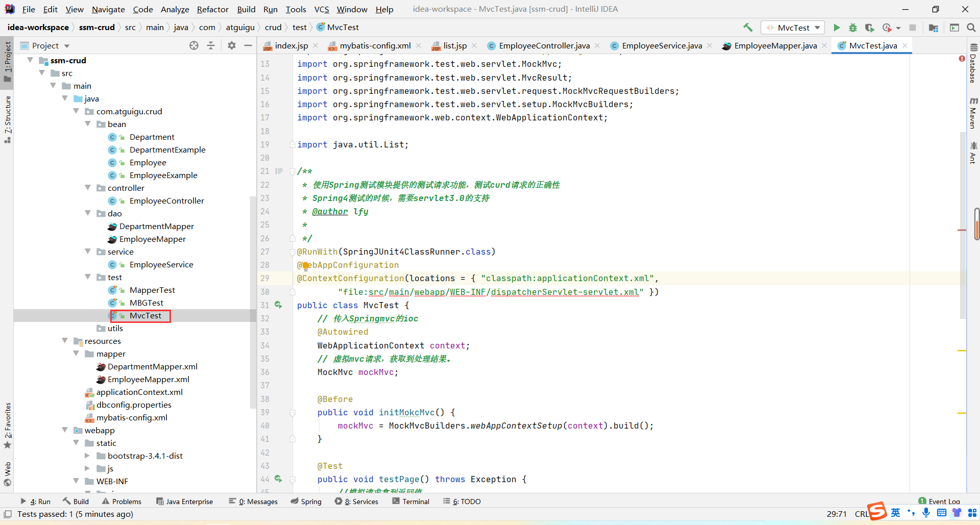
Task: Collapse the resources folder node
Action: point(65,341)
